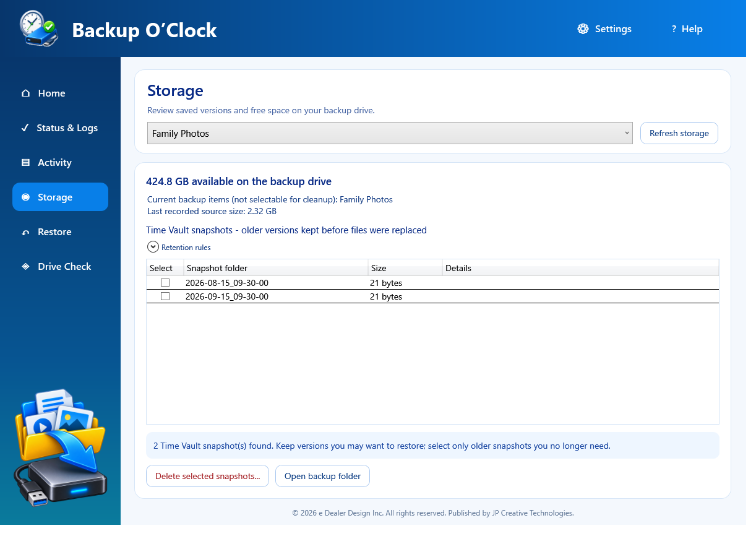This screenshot has height=549, width=756.
Task: Click the 21 bytes size of 2026-09-15 snapshot
Action: click(386, 296)
